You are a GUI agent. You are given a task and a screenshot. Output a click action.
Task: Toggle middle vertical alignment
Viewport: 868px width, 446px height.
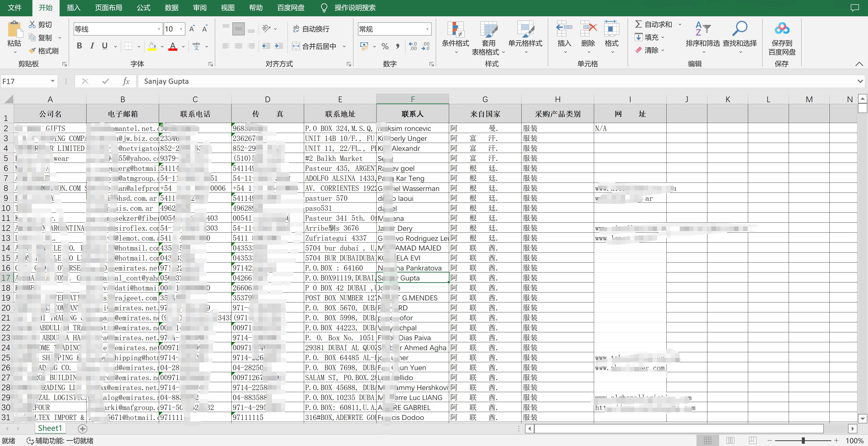[239, 29]
